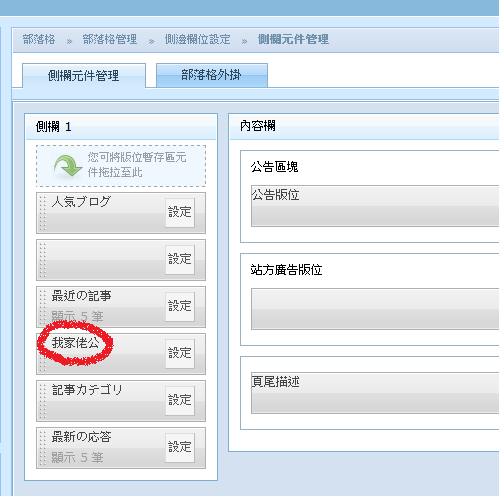
Task: Click the 公告區塊 section title
Action: [x=274, y=167]
